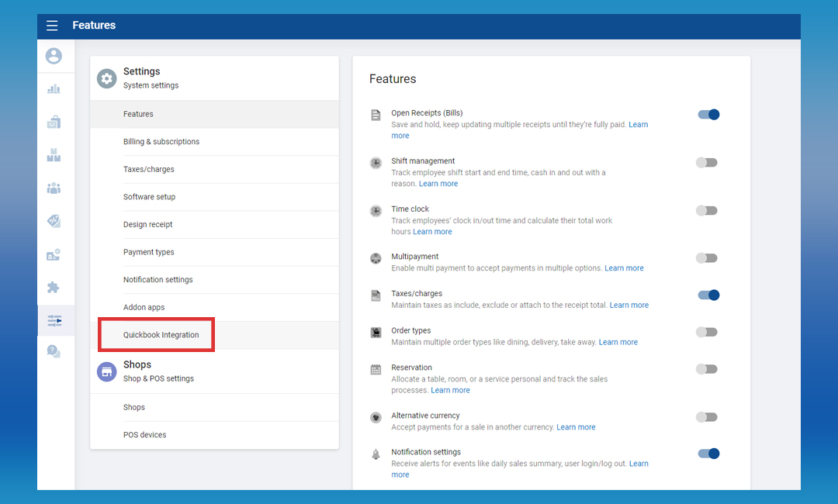This screenshot has height=504, width=838.
Task: Open the inventory boxes sidebar icon
Action: [54, 155]
